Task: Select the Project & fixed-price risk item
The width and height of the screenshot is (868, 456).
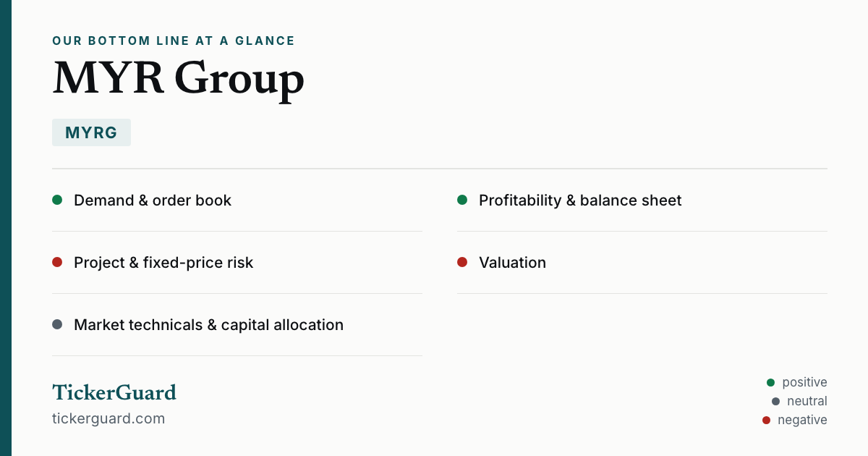Action: pyautogui.click(x=237, y=263)
